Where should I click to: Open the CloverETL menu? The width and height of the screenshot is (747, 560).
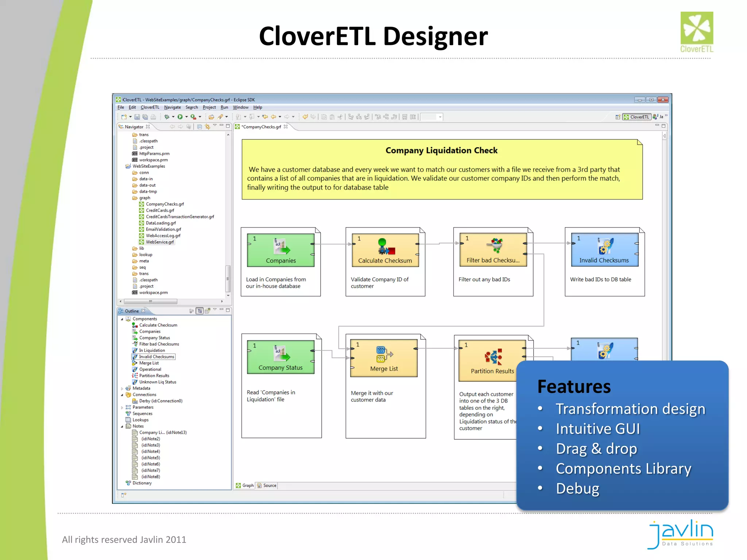coord(150,108)
